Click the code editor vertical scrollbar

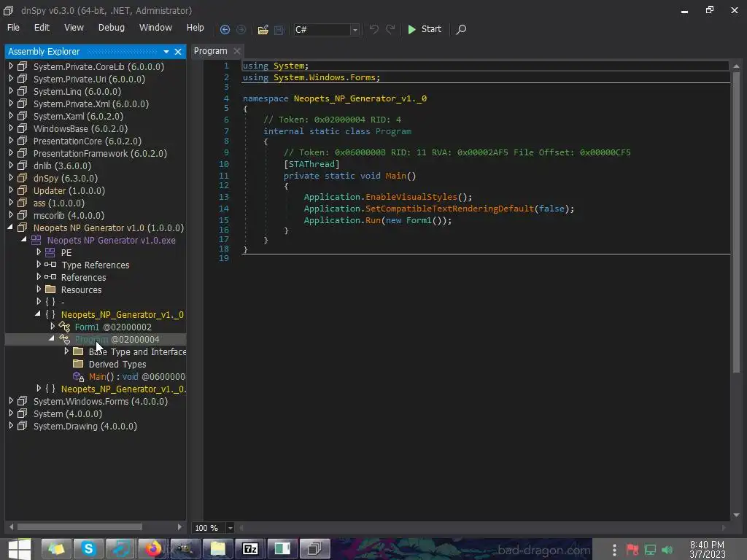pyautogui.click(x=737, y=222)
